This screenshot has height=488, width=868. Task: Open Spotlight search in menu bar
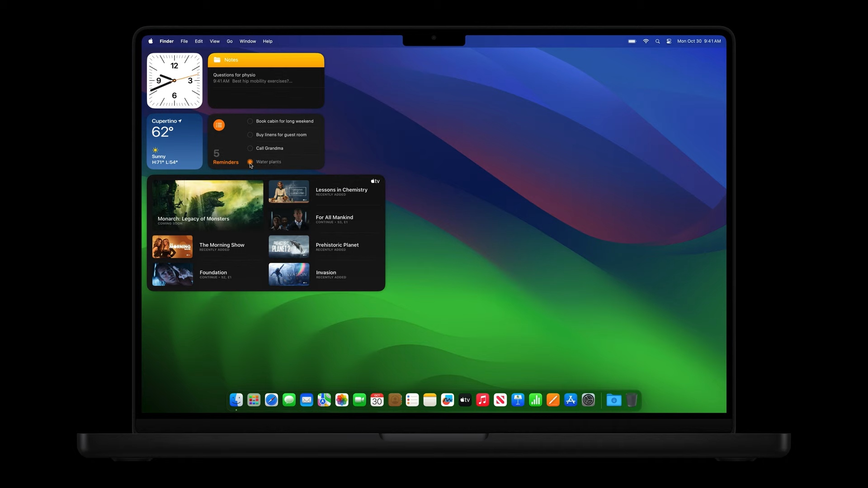point(657,41)
